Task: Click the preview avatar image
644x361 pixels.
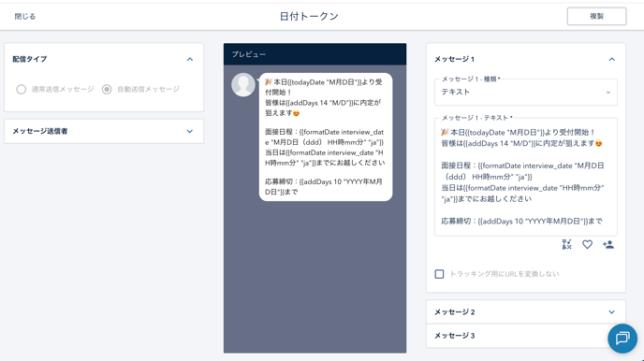Action: coord(243,85)
